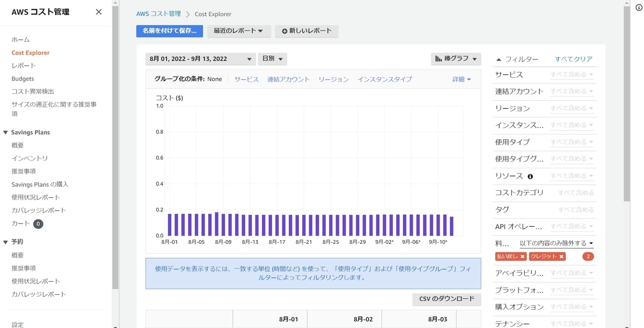The width and height of the screenshot is (644, 328).
Task: Open Savings Plans 概要
Action: pos(18,145)
